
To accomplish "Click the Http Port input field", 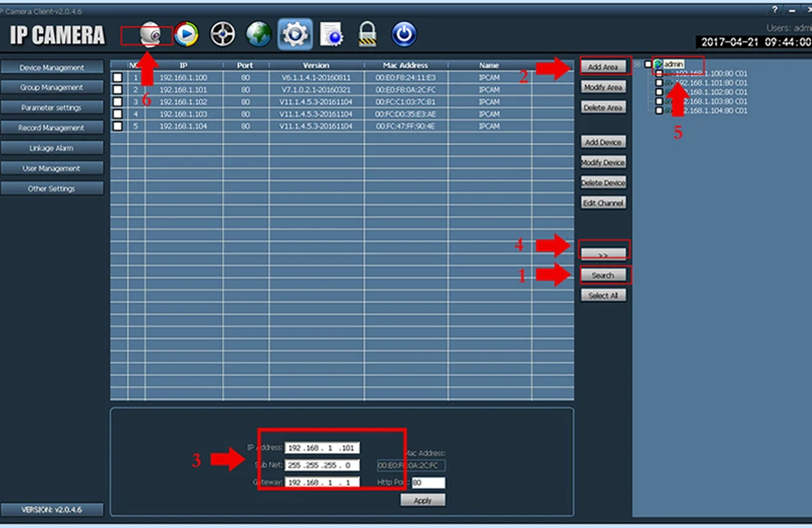I will coord(429,483).
